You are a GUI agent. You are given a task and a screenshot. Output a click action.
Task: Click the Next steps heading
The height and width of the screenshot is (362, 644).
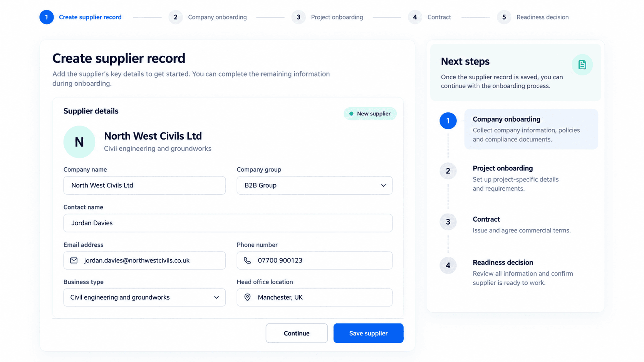[x=465, y=62]
